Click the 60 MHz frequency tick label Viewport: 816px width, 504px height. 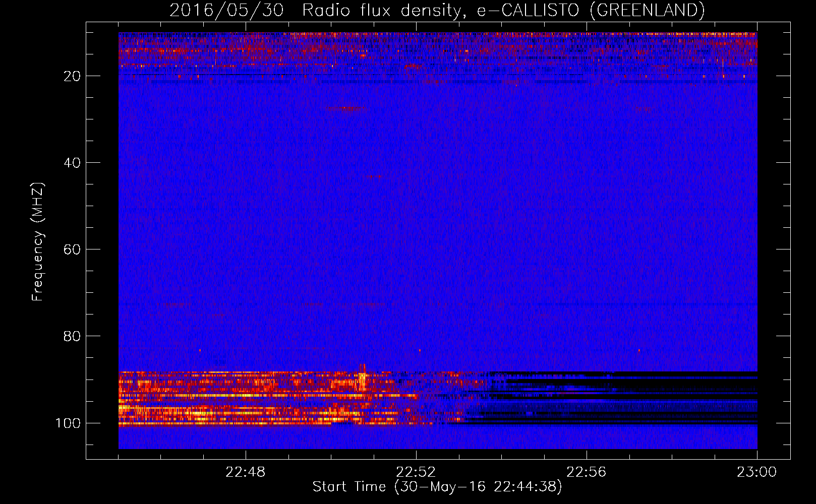point(72,249)
